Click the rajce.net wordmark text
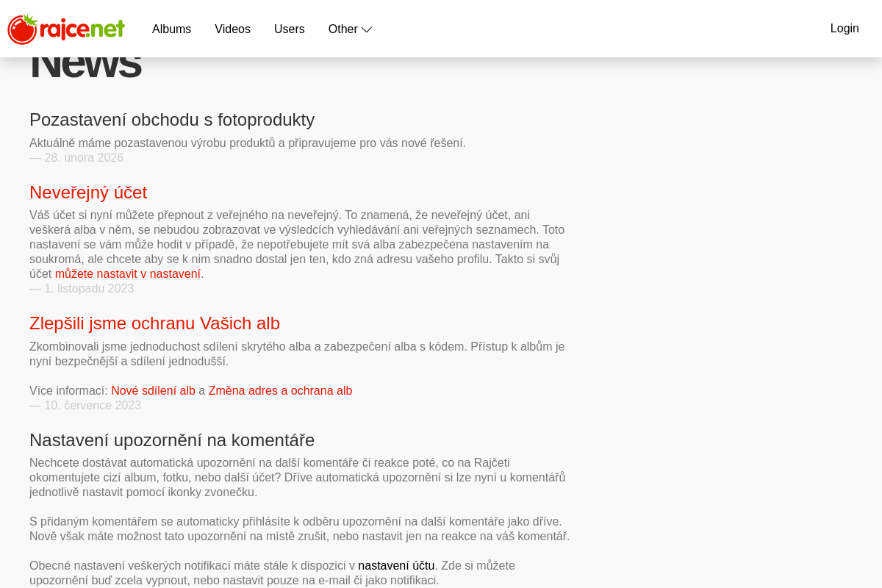The image size is (882, 588). coord(82,29)
